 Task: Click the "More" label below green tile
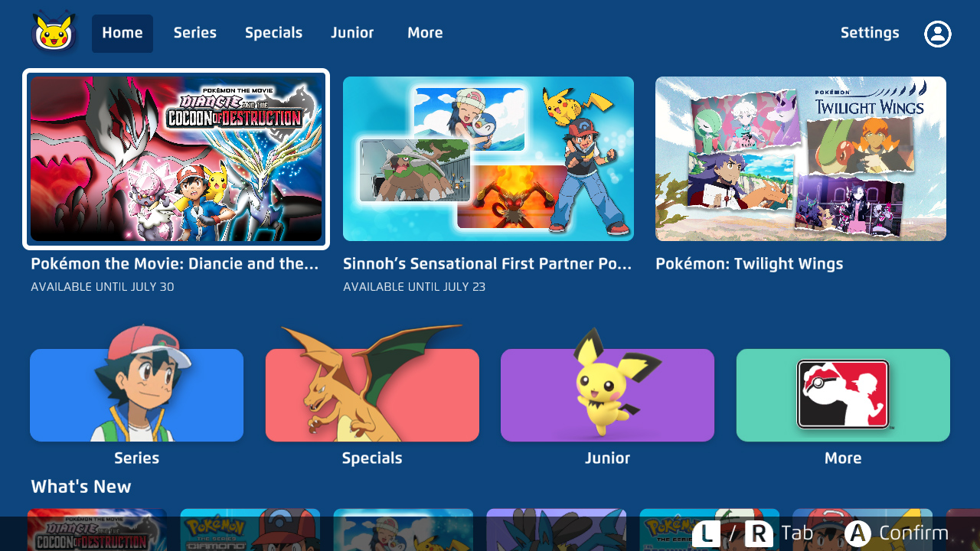843,458
